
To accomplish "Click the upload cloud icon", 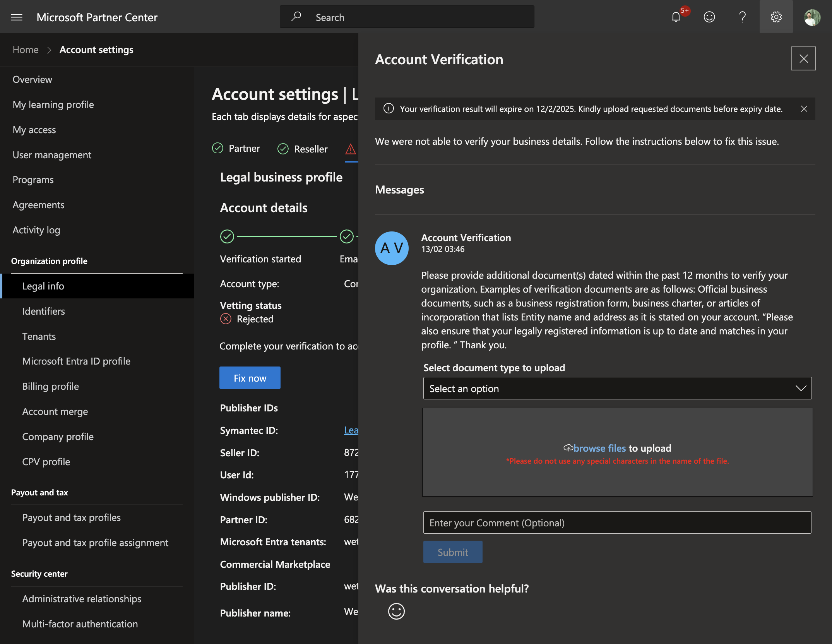I will point(568,448).
